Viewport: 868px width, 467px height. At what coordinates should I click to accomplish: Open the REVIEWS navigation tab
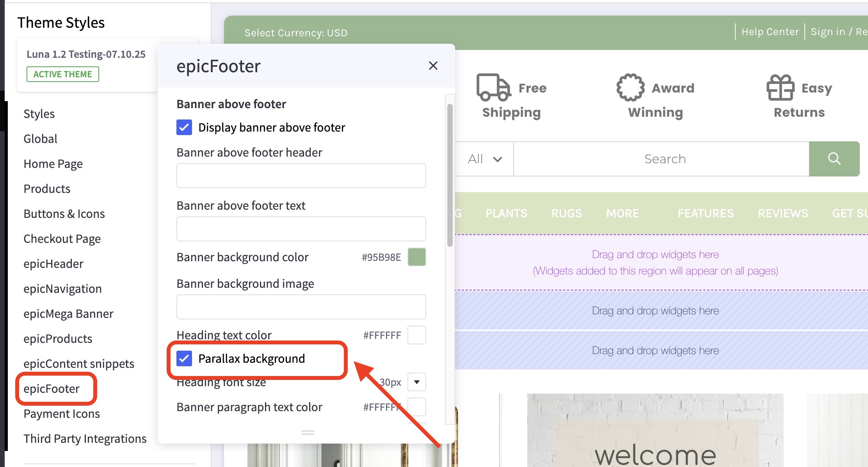coord(783,213)
